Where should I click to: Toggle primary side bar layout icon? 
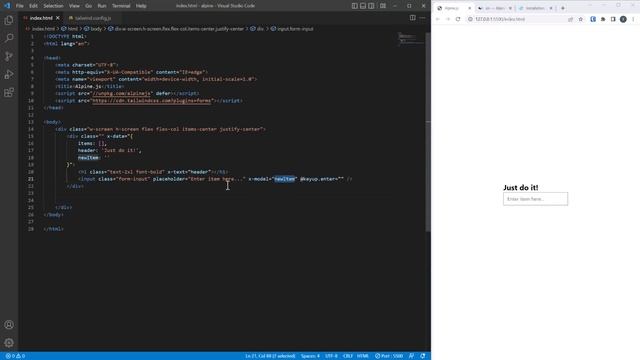(355, 6)
